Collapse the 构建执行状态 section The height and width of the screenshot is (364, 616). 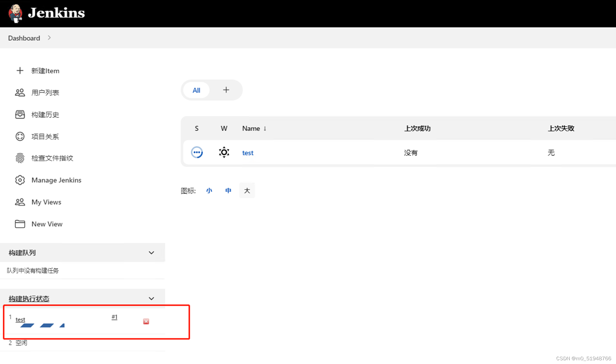(x=151, y=298)
